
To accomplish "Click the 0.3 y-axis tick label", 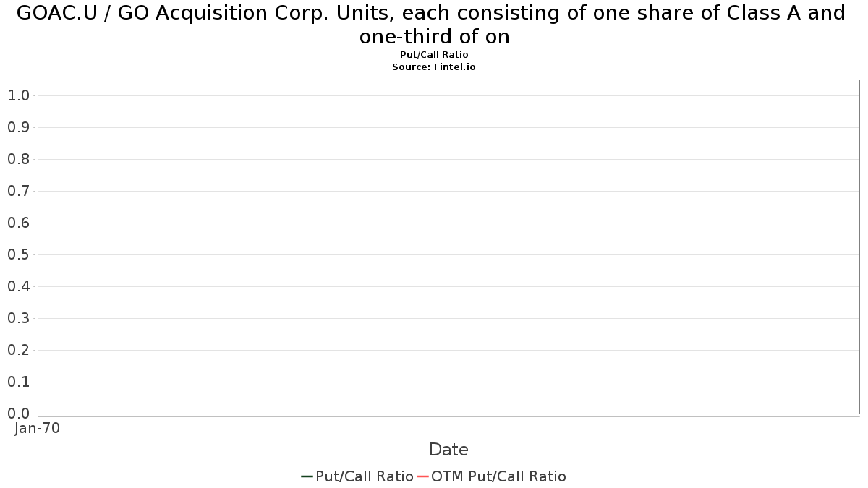I will pos(18,318).
